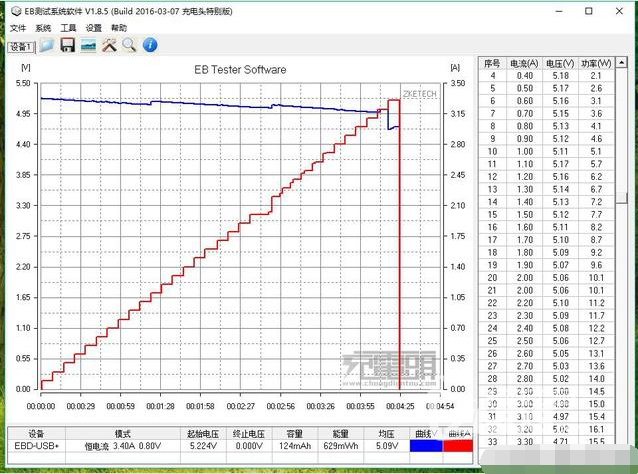Click the EB Tester Software chart title

(240, 70)
